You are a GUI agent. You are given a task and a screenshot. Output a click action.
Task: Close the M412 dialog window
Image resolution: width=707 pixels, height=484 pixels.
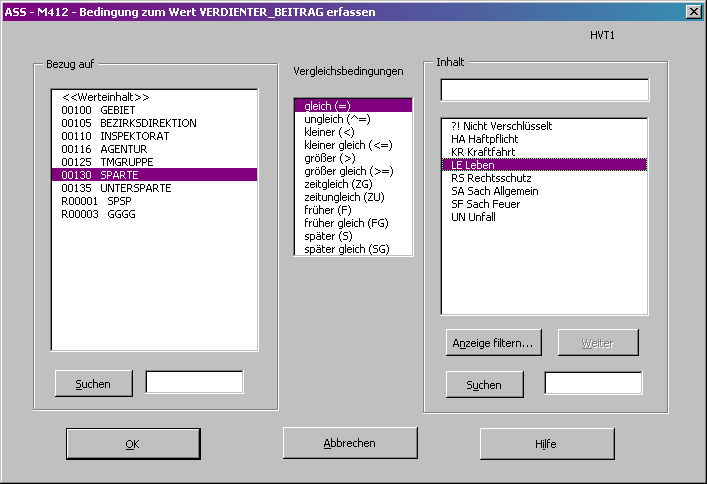692,10
